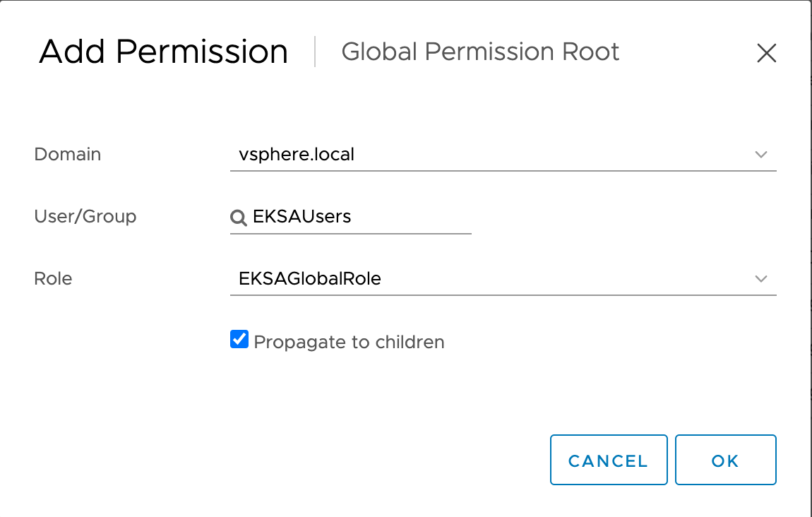The width and height of the screenshot is (812, 517).
Task: Expand the vsphere.local domain selector
Action: click(x=761, y=154)
